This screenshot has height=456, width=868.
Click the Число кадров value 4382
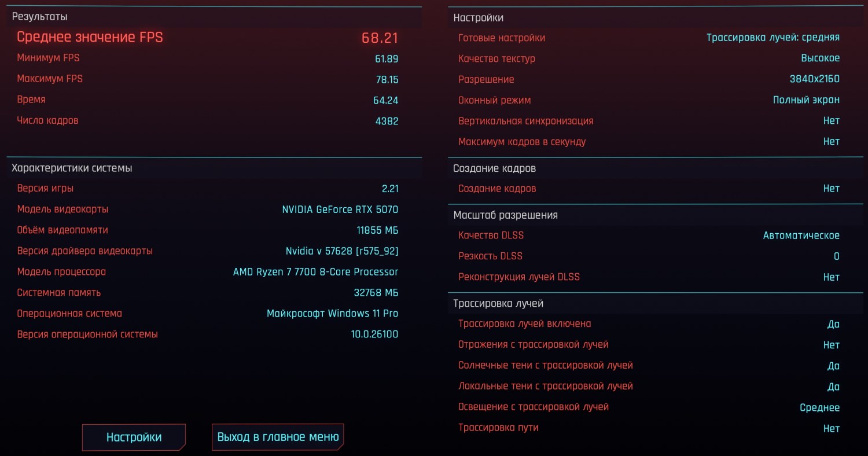pos(387,122)
